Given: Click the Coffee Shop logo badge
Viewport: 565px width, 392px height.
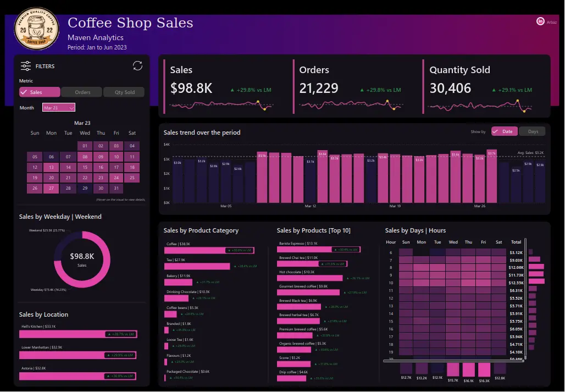Looking at the screenshot, I should click(36, 28).
